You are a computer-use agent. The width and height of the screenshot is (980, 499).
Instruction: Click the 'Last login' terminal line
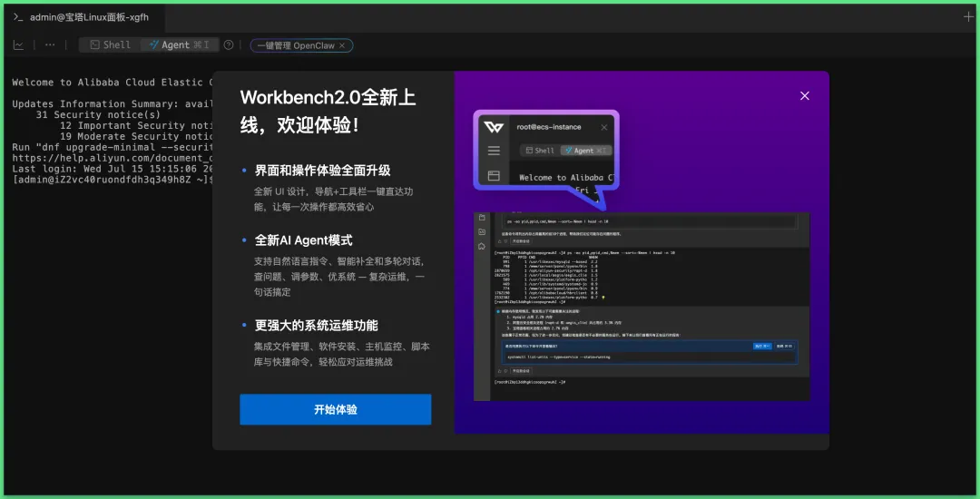(112, 169)
